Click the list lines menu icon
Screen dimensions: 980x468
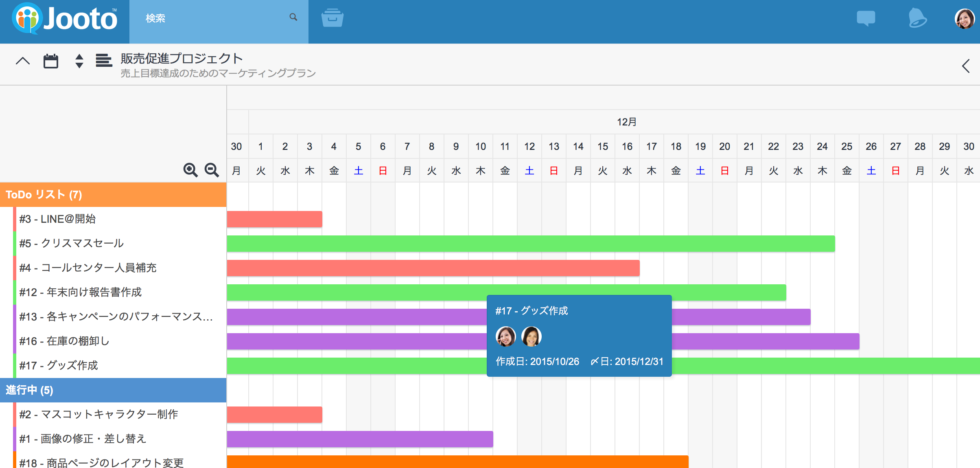point(104,61)
